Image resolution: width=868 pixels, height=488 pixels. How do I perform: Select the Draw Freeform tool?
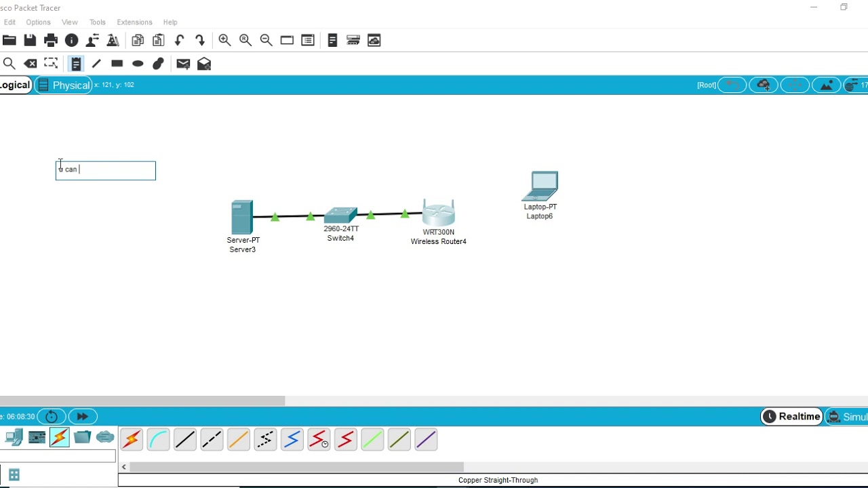pyautogui.click(x=158, y=64)
